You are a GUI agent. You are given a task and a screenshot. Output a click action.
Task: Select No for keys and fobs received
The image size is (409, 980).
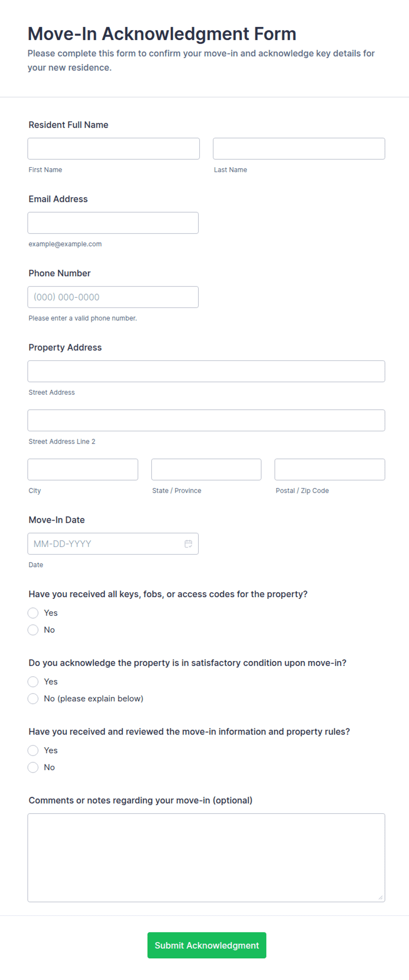tap(33, 630)
